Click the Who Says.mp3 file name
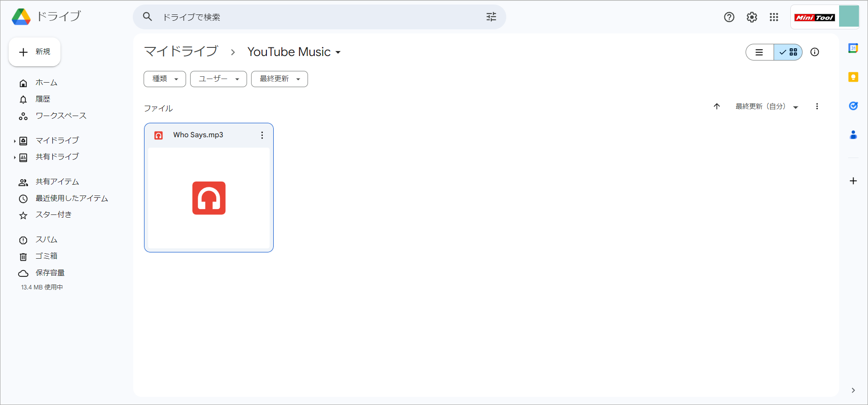This screenshot has height=405, width=868. coord(198,135)
